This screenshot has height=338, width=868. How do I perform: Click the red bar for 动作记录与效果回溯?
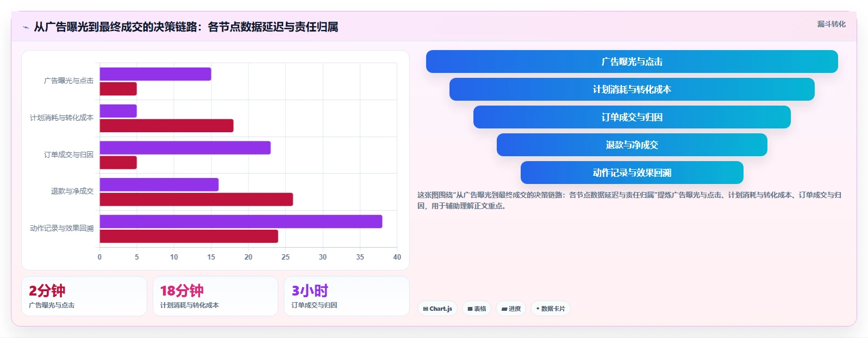(x=189, y=236)
